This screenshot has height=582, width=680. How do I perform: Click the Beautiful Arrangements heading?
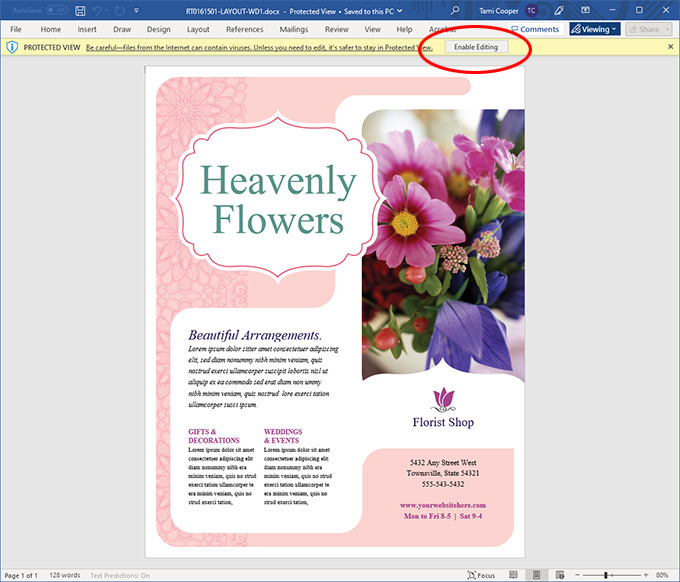point(255,335)
